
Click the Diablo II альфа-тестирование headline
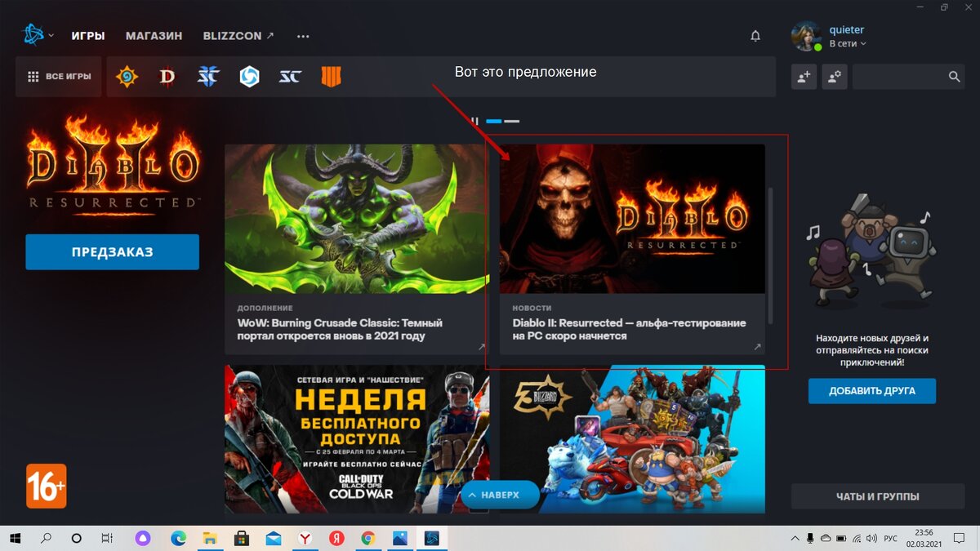pyautogui.click(x=629, y=329)
